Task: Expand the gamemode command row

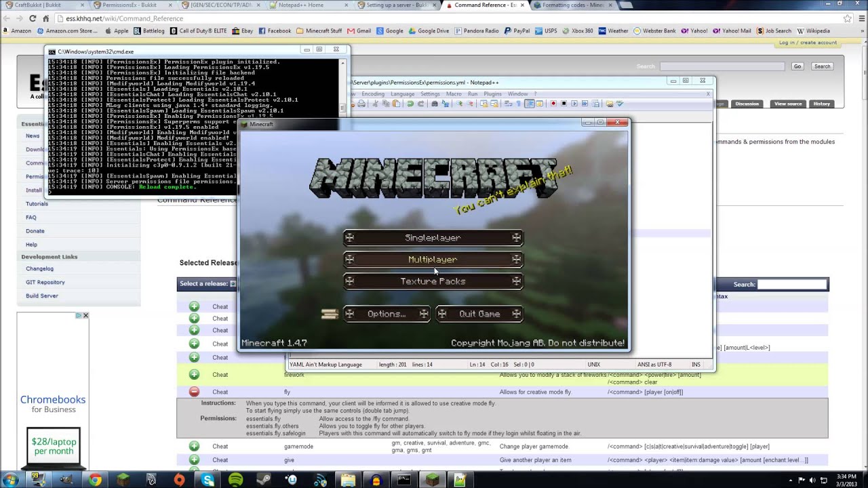Action: click(x=194, y=446)
